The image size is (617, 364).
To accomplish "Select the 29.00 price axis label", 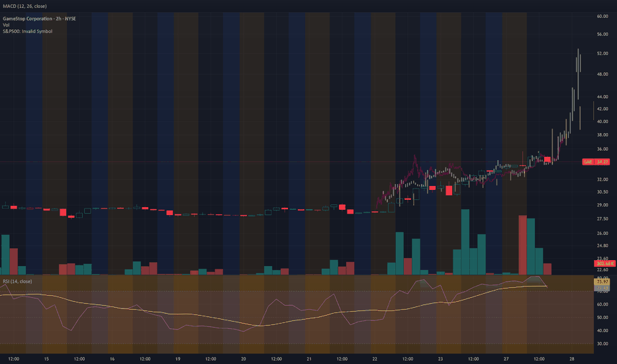I will [x=602, y=205].
